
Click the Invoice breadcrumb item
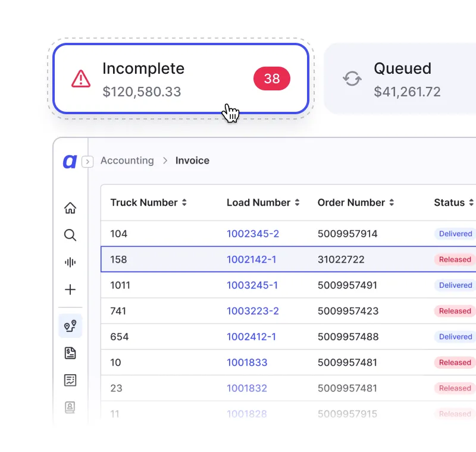pyautogui.click(x=192, y=161)
